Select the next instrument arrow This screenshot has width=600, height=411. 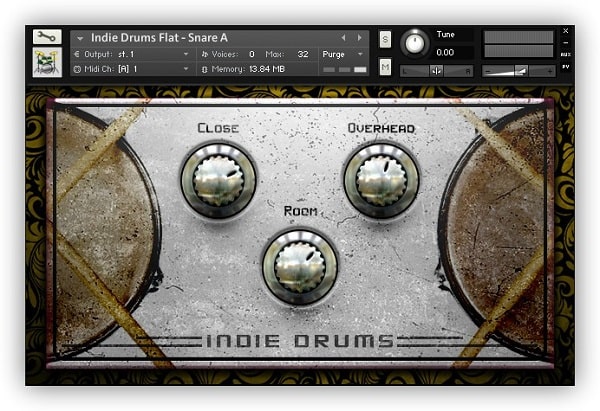(359, 37)
